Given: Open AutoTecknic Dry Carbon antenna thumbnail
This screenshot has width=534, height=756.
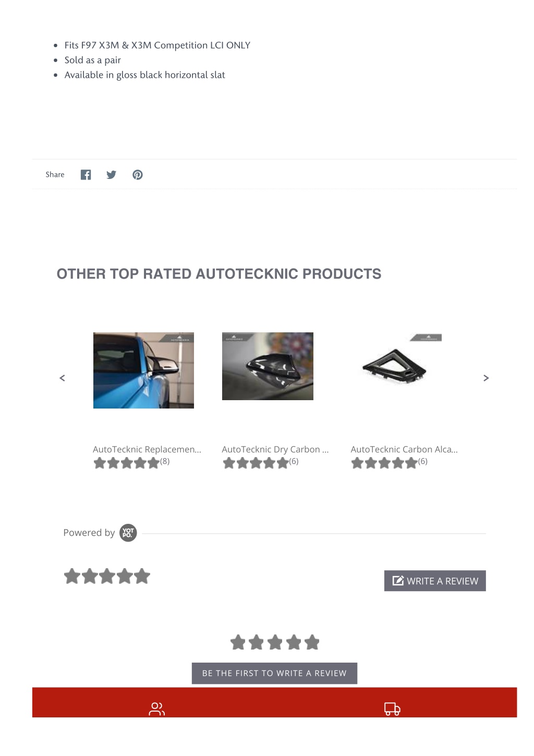Looking at the screenshot, I should point(268,366).
